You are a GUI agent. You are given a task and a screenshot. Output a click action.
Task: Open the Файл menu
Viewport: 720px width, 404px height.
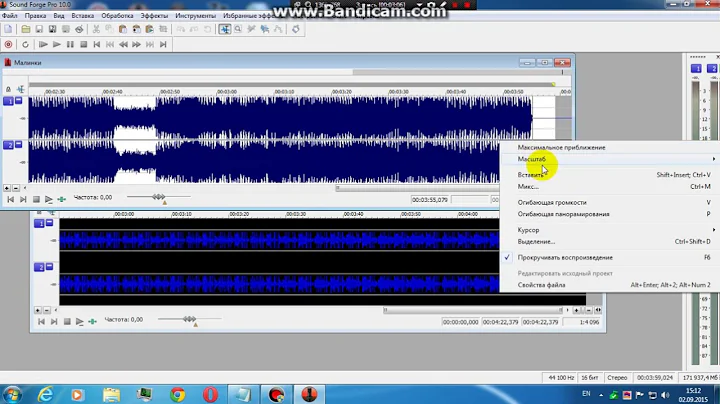point(10,16)
